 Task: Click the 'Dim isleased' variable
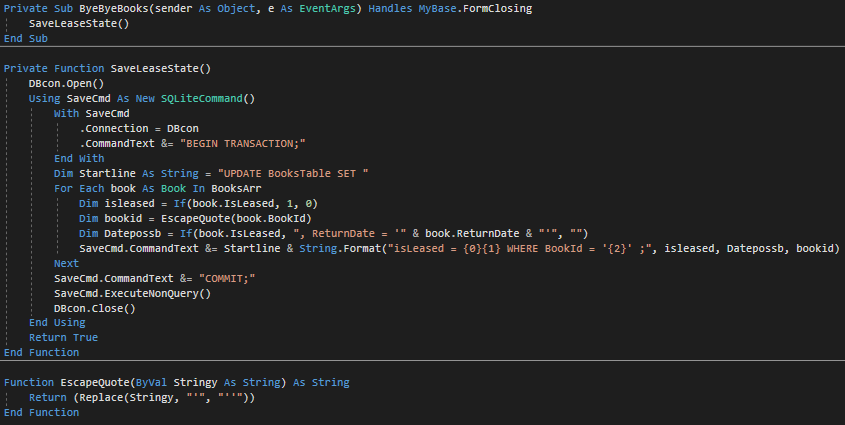[129, 204]
